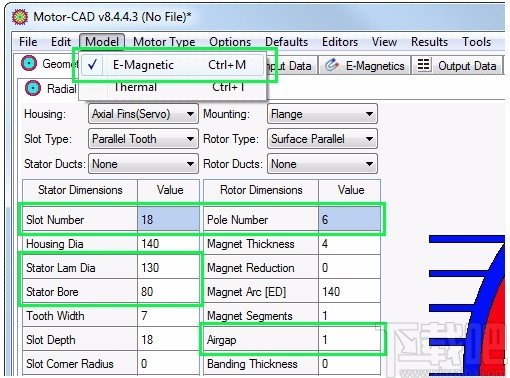Select the Stator Lam Dia value 130
The image size is (510, 378).
click(x=168, y=267)
